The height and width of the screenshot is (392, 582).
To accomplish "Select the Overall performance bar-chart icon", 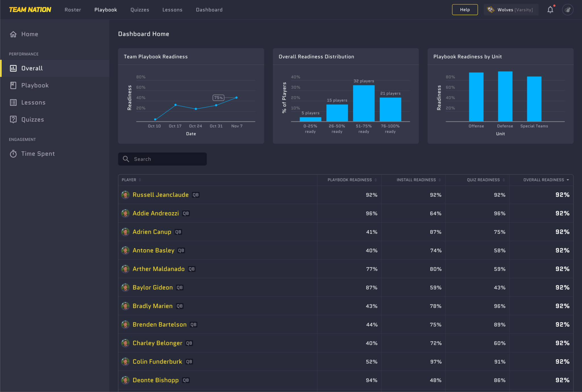I will [13, 68].
